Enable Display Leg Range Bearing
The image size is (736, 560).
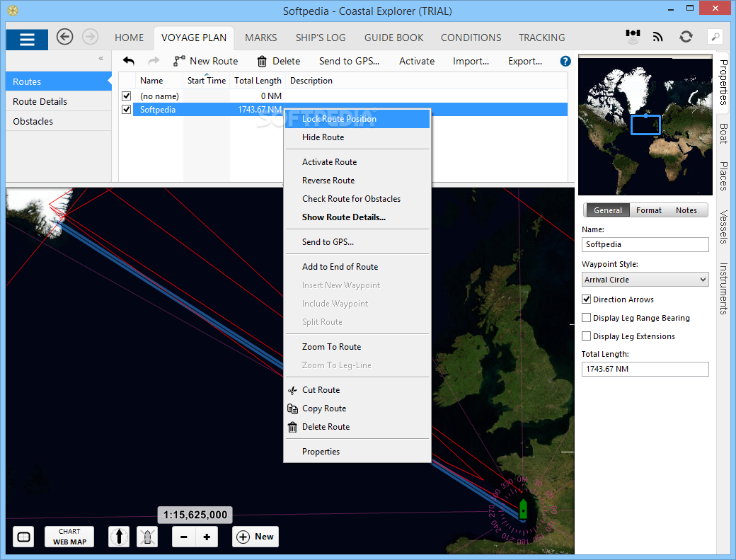[x=586, y=318]
